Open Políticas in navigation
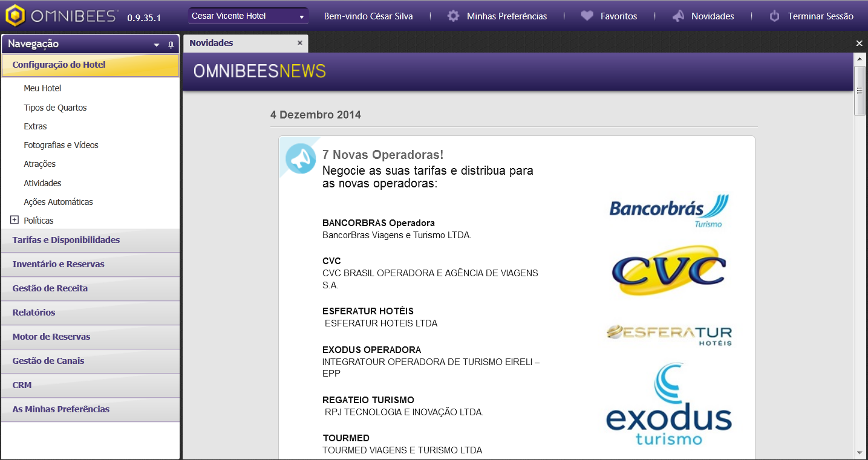The width and height of the screenshot is (868, 460). [39, 221]
